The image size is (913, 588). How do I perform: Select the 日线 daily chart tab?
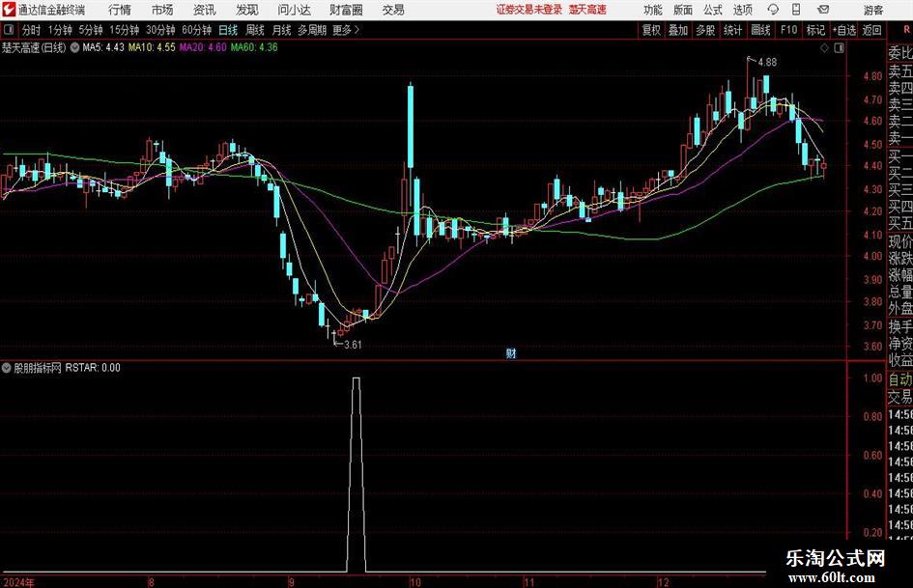[228, 30]
